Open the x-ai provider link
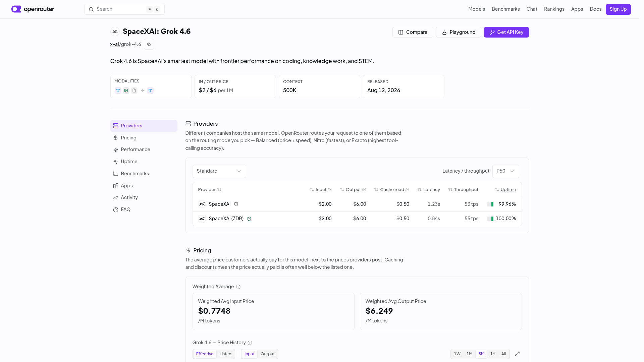This screenshot has width=644, height=362. [114, 44]
